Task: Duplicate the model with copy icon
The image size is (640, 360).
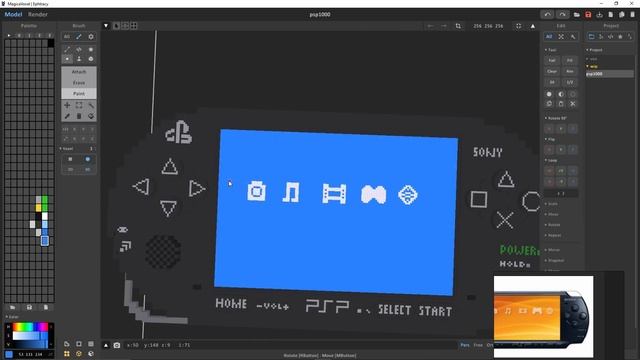Action: [622, 15]
